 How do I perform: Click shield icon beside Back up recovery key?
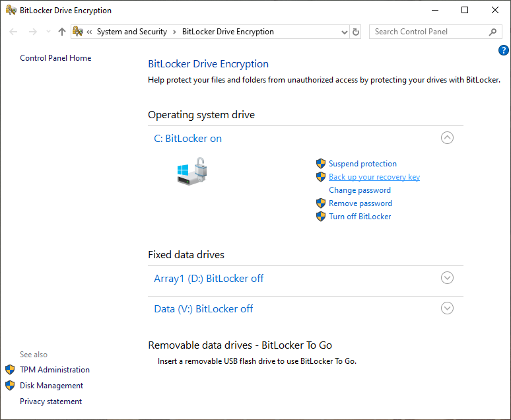321,177
